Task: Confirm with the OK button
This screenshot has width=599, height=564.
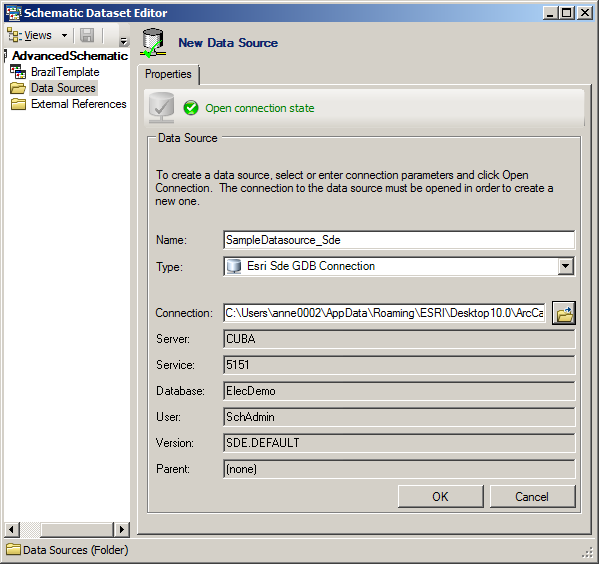Action: 440,496
